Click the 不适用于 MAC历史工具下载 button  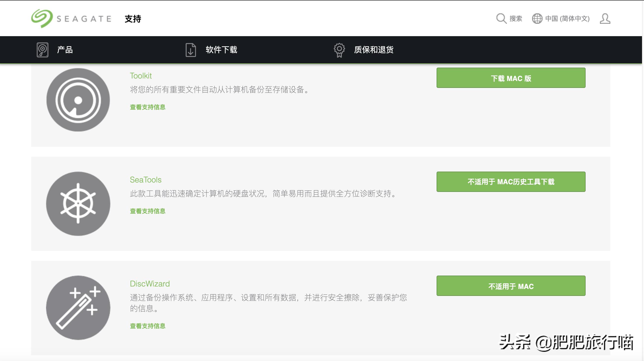(511, 182)
